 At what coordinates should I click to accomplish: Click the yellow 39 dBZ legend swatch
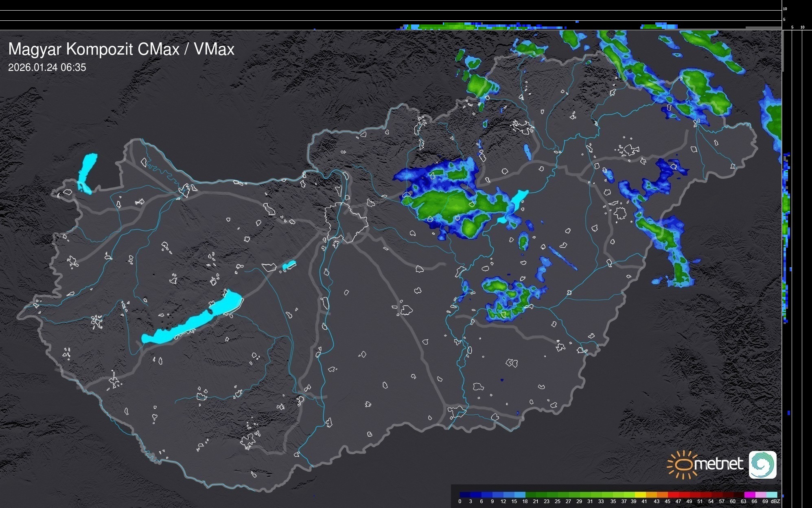pyautogui.click(x=640, y=495)
